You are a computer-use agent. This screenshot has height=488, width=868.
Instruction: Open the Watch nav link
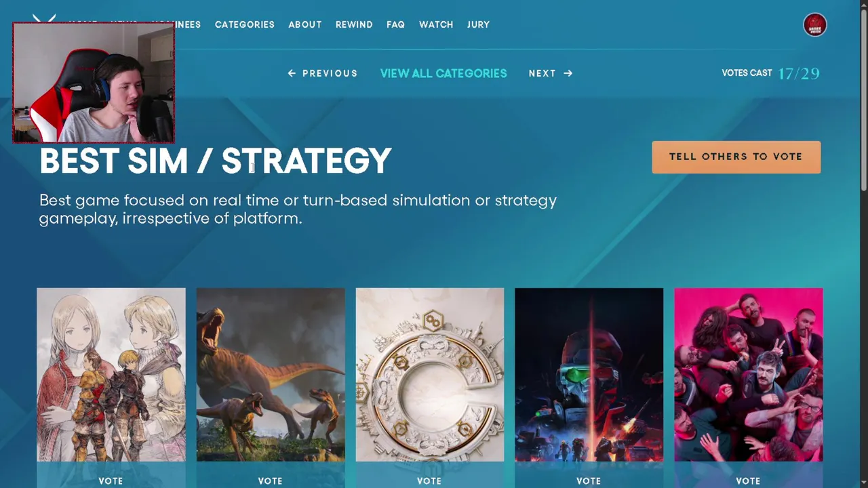(x=436, y=24)
